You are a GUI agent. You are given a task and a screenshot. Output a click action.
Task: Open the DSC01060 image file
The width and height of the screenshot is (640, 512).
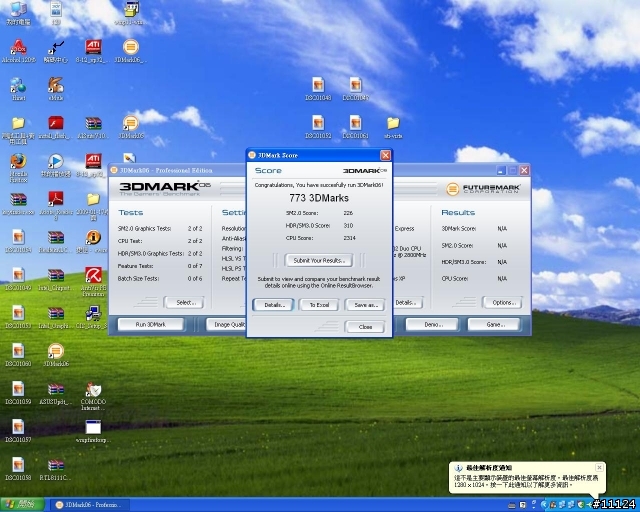point(18,355)
